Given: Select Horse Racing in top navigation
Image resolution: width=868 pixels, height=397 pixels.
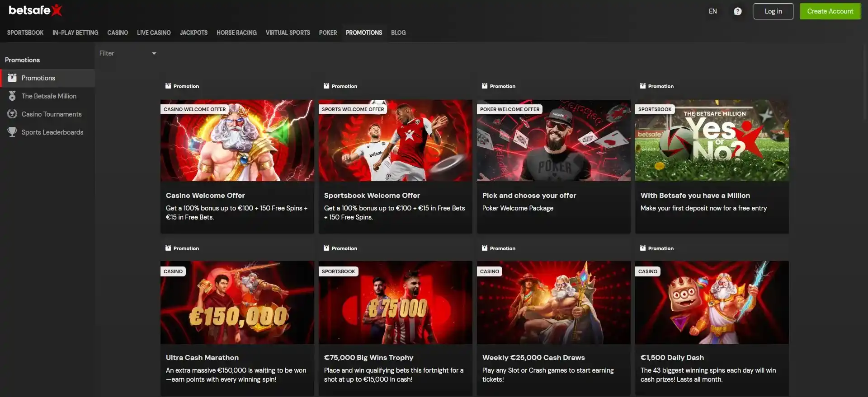Looking at the screenshot, I should point(236,33).
